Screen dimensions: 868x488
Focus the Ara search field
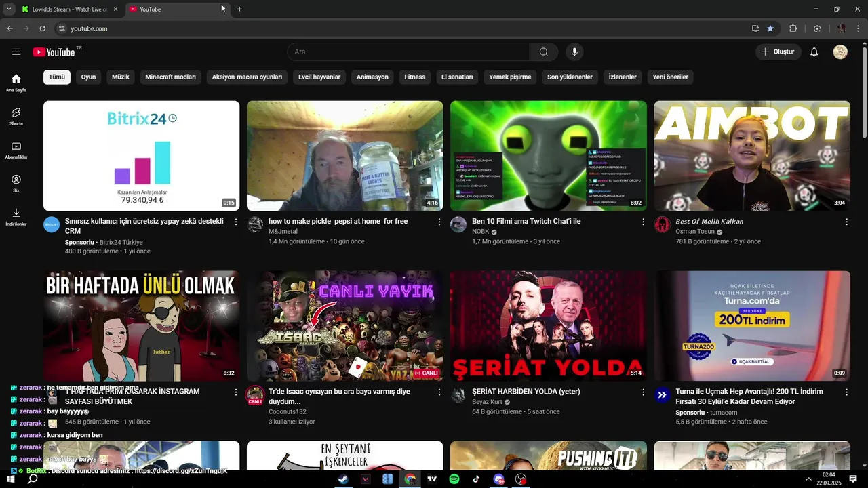click(408, 52)
